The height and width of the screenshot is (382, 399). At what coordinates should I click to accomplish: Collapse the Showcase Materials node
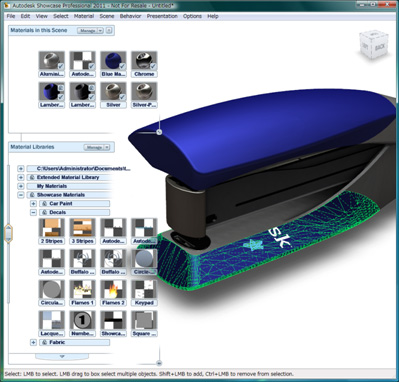pyautogui.click(x=21, y=195)
